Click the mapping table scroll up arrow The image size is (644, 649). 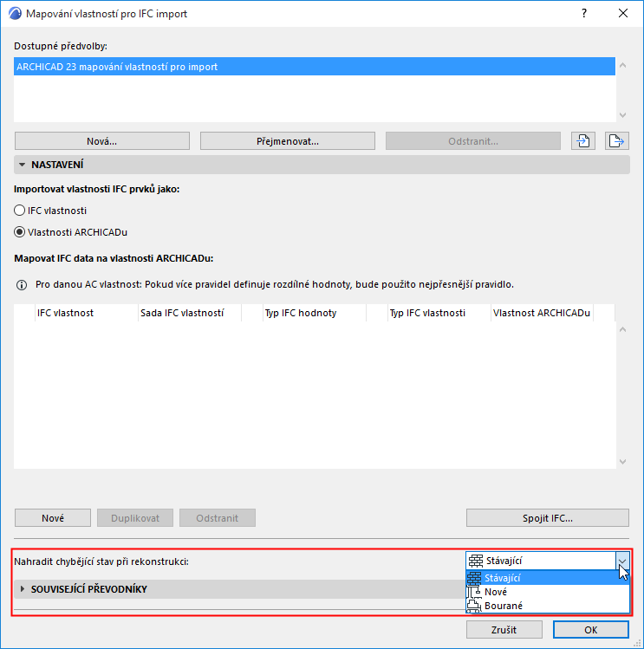point(622,329)
